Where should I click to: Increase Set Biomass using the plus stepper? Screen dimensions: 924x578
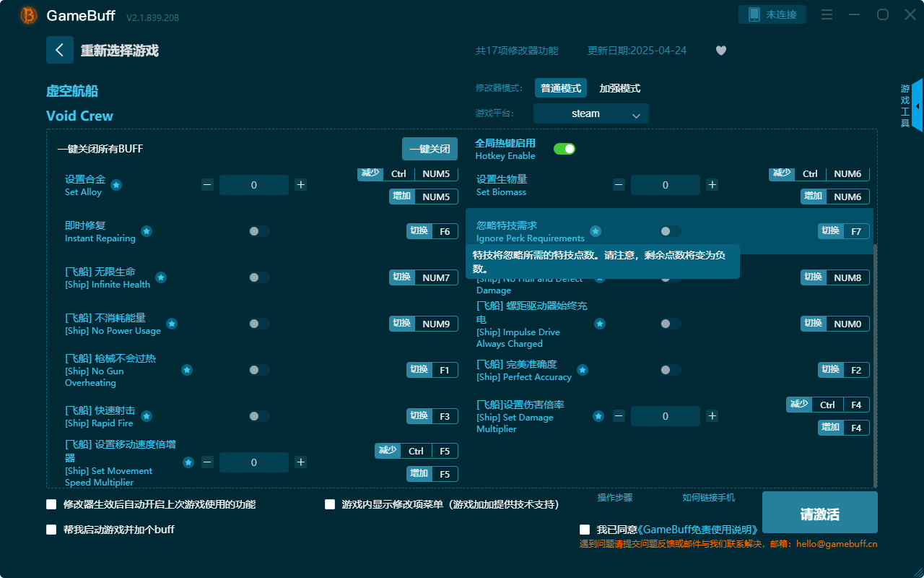(712, 185)
